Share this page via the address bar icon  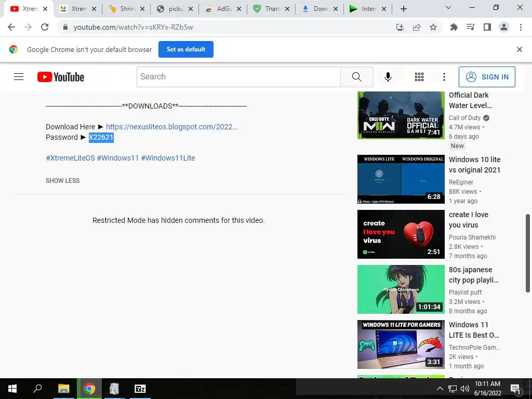tap(417, 27)
